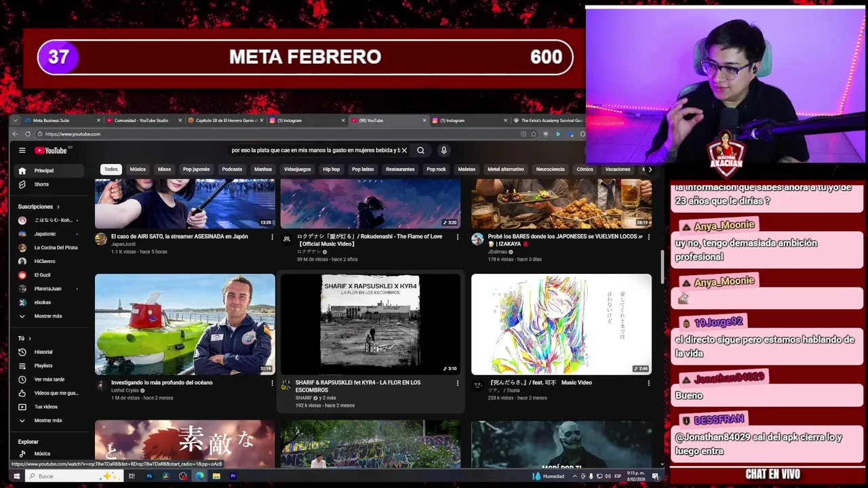Open El caso de AIRI SATO video title
Image resolution: width=868 pixels, height=488 pixels.
tap(180, 237)
